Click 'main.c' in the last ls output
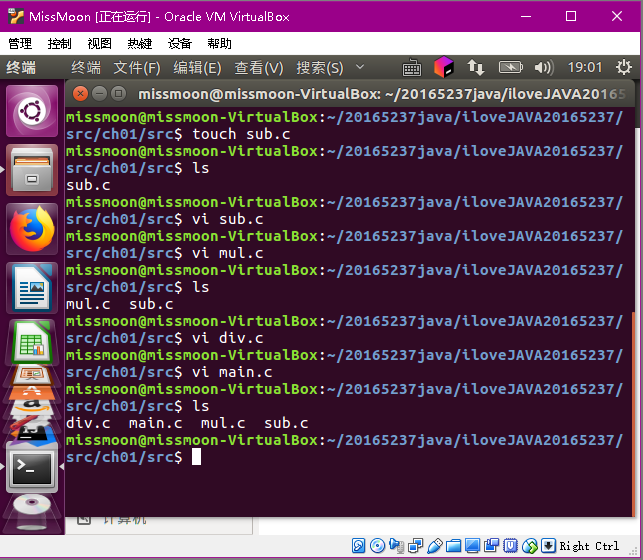Image resolution: width=643 pixels, height=560 pixels. (155, 423)
